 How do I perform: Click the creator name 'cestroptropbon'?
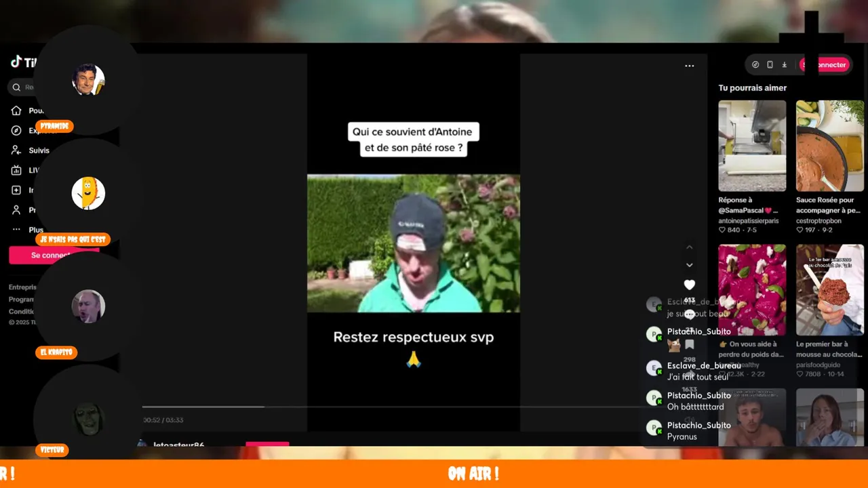click(x=818, y=221)
